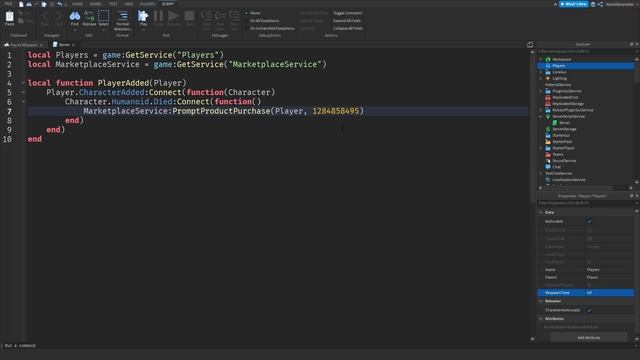Toggle the Archivable checkbox
This screenshot has height=360, width=640.
(x=589, y=221)
